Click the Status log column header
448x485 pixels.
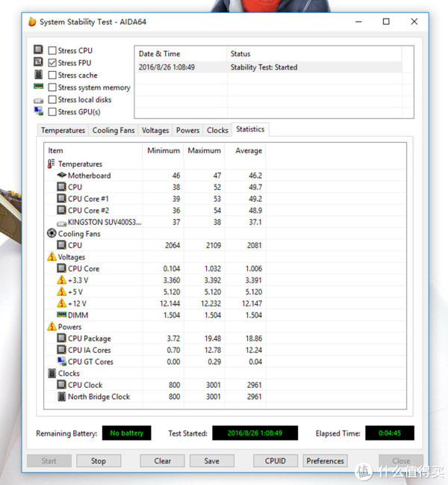click(x=314, y=54)
